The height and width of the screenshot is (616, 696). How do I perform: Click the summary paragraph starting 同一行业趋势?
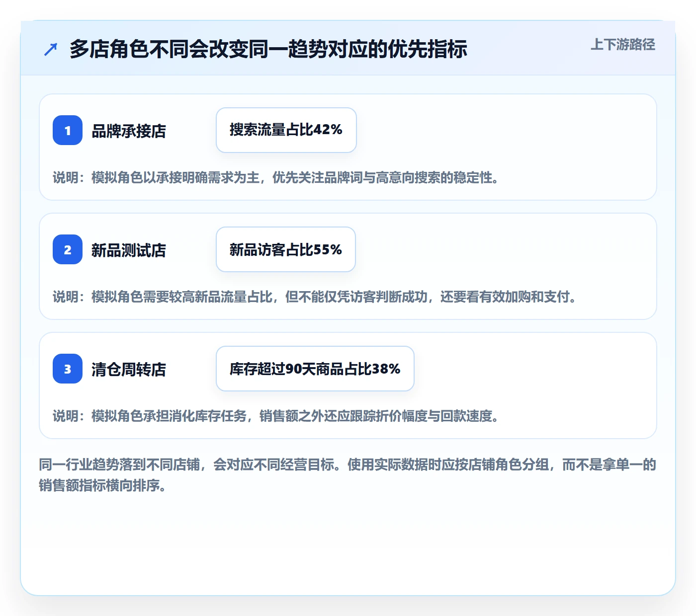tap(348, 475)
